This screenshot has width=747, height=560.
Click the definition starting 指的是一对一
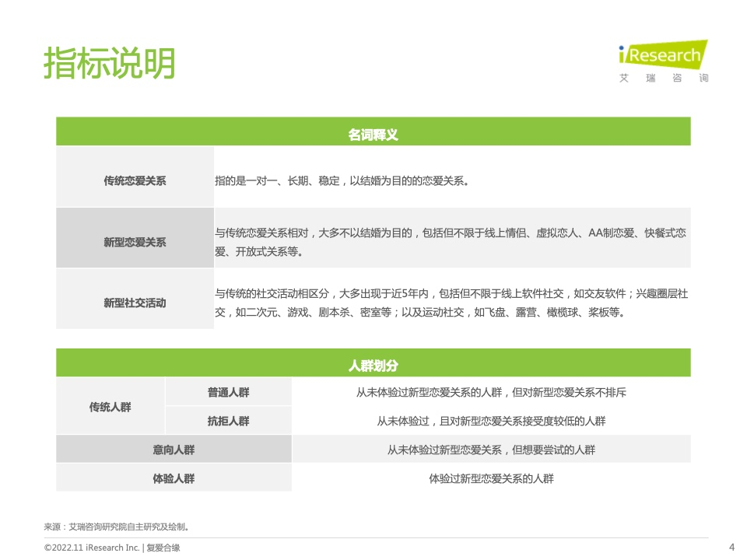[x=342, y=181]
